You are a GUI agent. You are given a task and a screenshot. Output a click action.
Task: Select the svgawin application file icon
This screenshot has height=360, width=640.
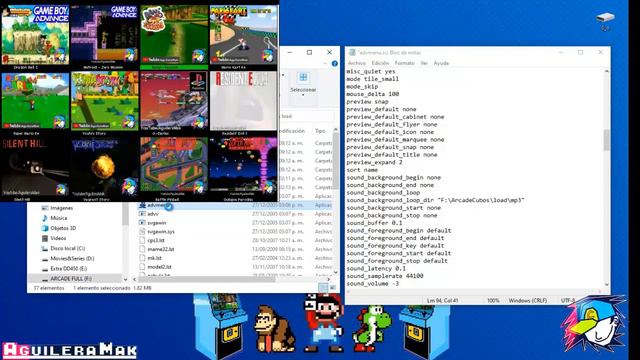[142, 223]
